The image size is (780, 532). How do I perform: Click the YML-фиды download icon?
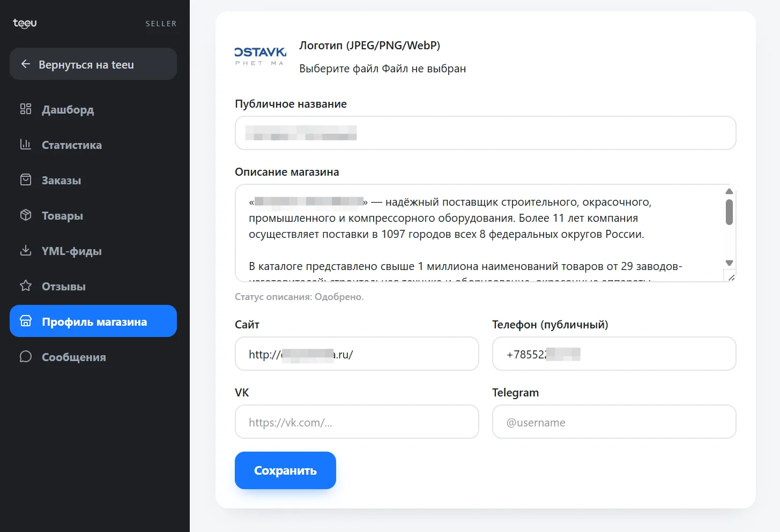[x=26, y=251]
